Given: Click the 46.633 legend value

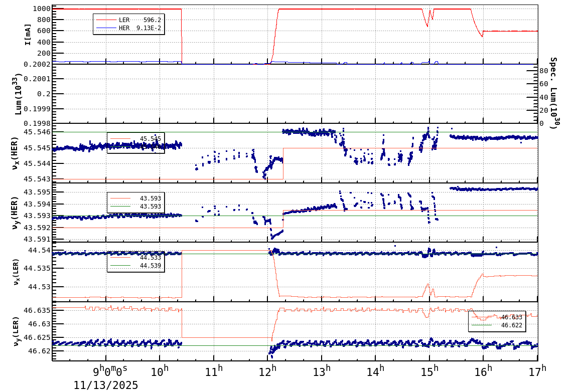Looking at the screenshot, I should 511,317.
